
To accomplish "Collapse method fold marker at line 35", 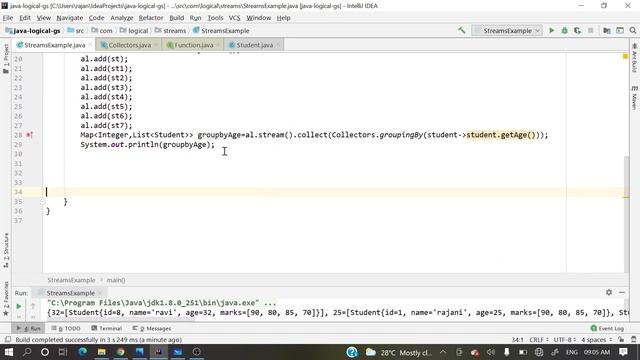I will click(43, 202).
